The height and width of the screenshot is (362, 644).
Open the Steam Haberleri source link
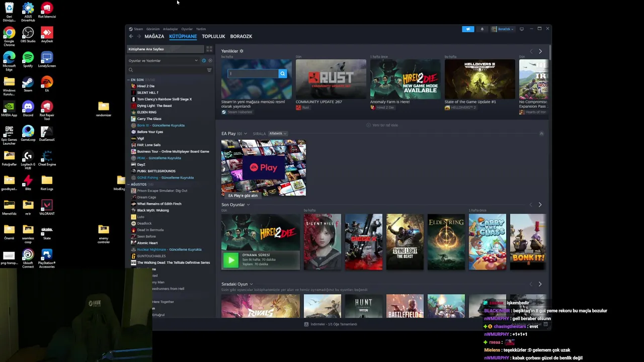coord(237,112)
